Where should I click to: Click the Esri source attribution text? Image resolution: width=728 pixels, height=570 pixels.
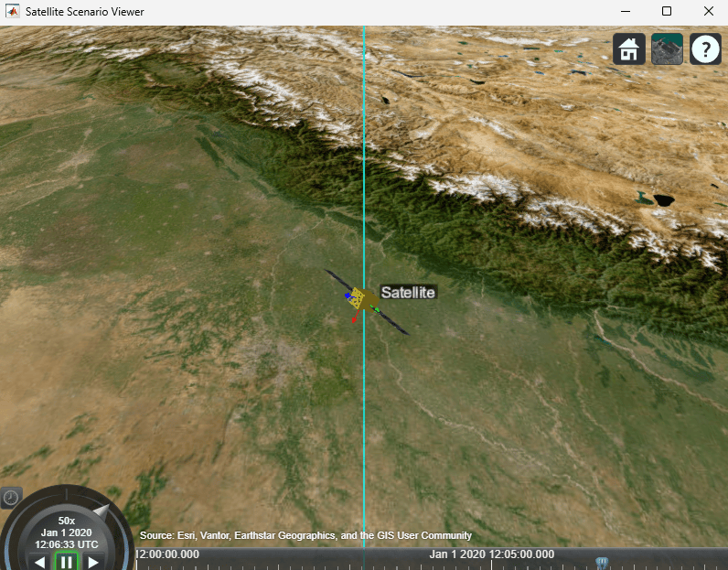pos(305,535)
